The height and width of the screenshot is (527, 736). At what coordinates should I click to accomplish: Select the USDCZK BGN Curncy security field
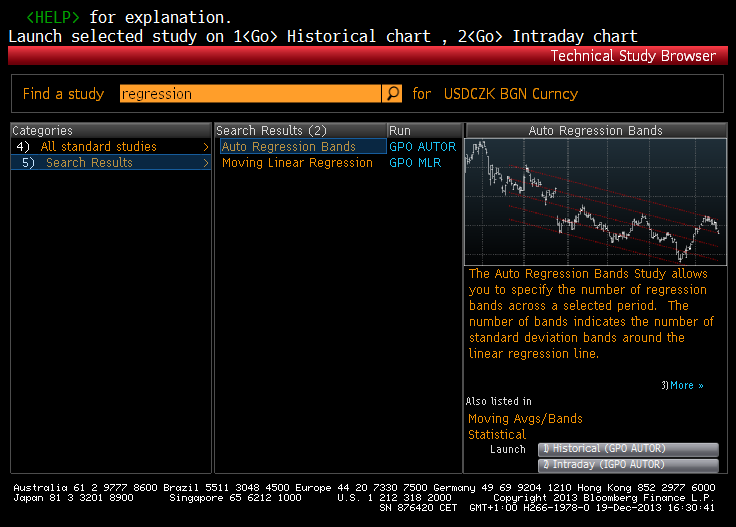[x=511, y=94]
